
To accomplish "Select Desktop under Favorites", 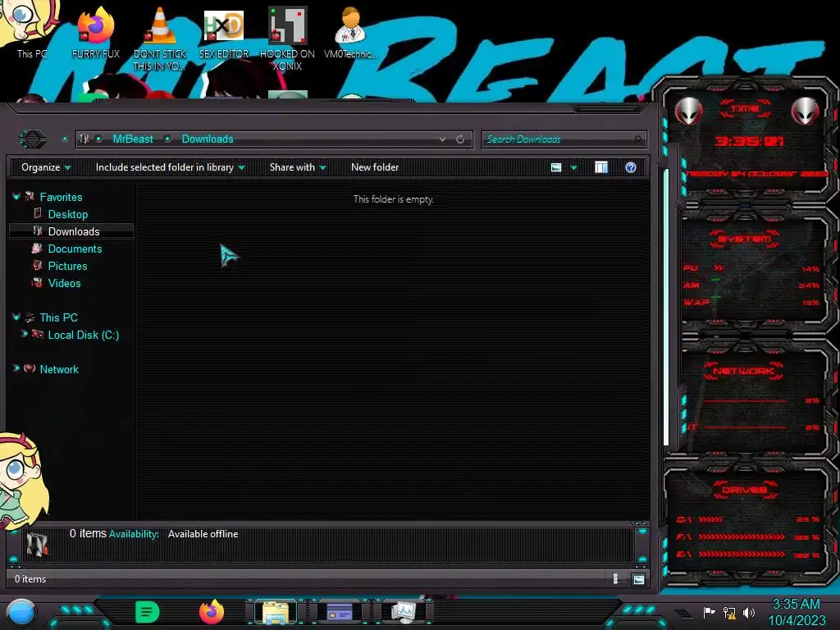I will [x=67, y=214].
